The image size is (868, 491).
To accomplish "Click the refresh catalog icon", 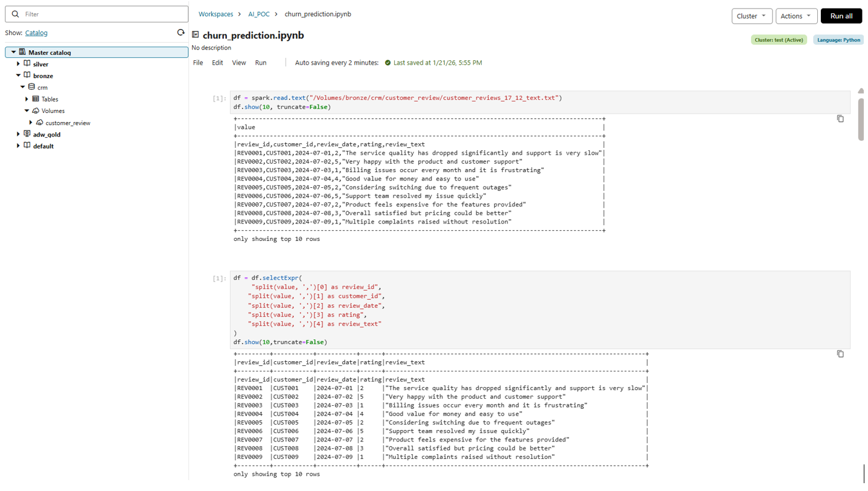I will coord(180,33).
